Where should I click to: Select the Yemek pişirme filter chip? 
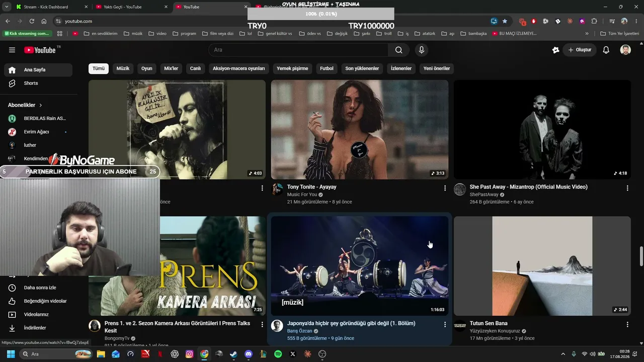(x=292, y=68)
